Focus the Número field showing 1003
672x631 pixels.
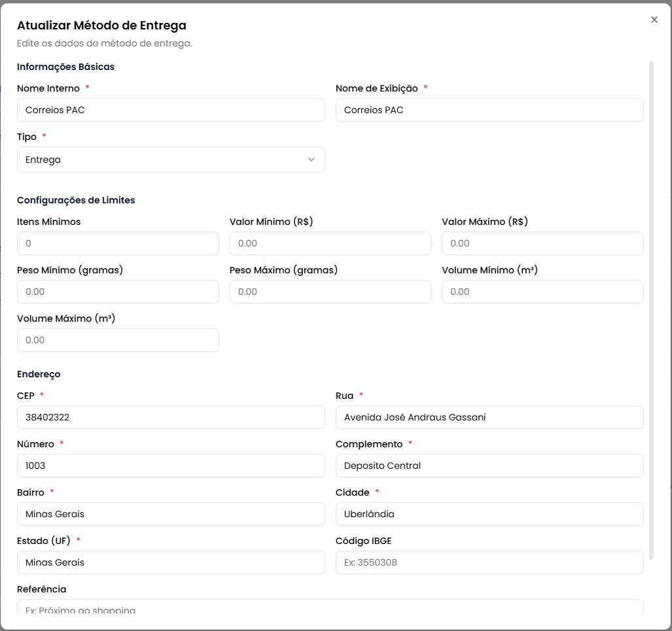[171, 466]
